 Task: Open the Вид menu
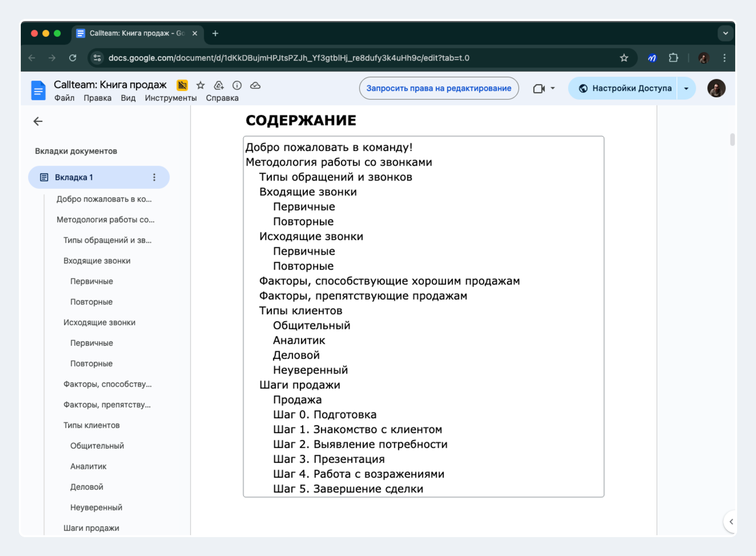tap(128, 98)
